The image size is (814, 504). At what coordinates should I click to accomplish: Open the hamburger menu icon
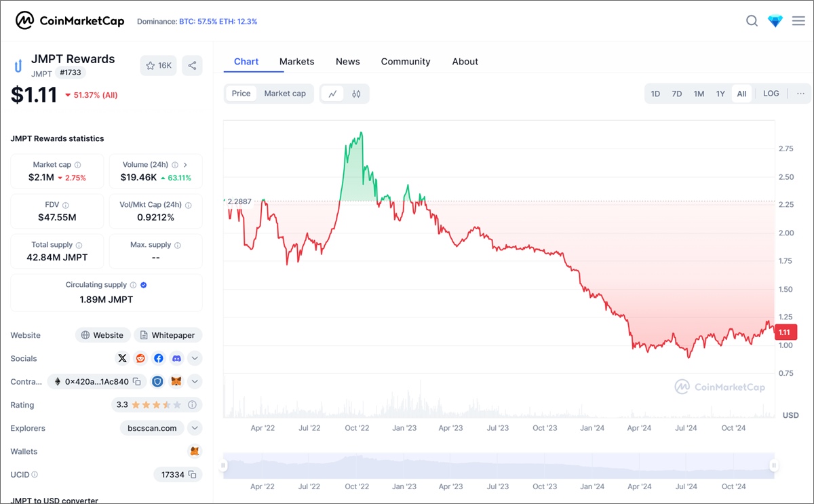798,21
